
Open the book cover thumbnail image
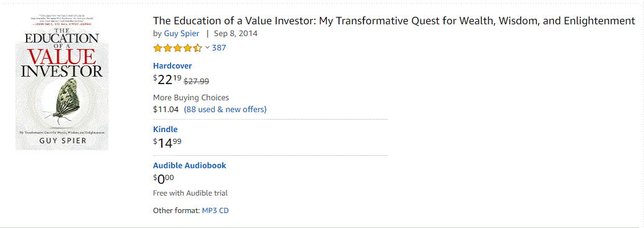(62, 82)
